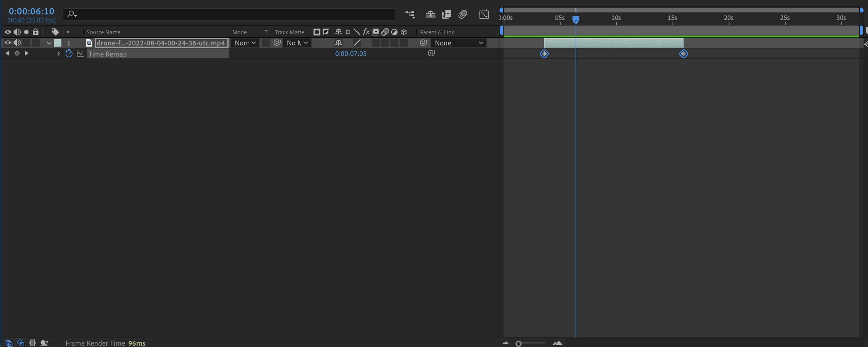Select the first Time Remap keyframe diamond

(x=544, y=54)
